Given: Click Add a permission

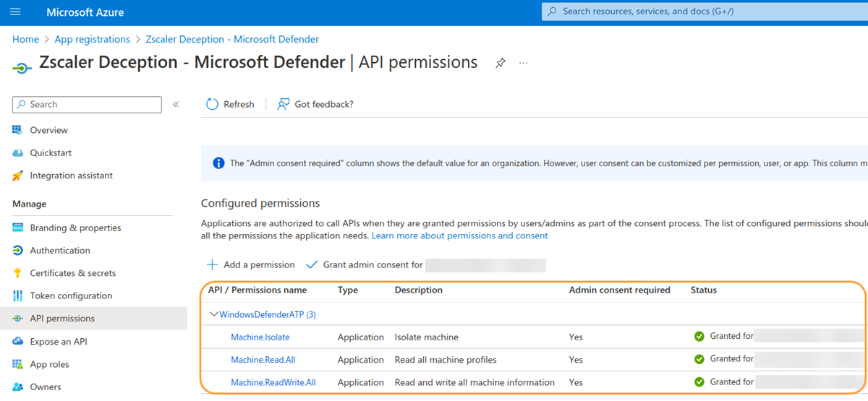Looking at the screenshot, I should coord(252,264).
